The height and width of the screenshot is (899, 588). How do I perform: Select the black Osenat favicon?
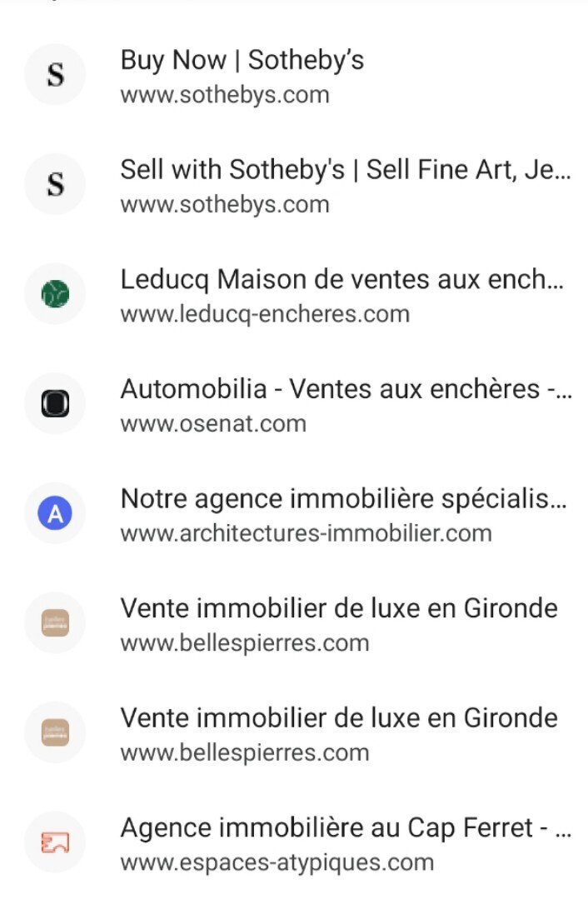pos(55,403)
